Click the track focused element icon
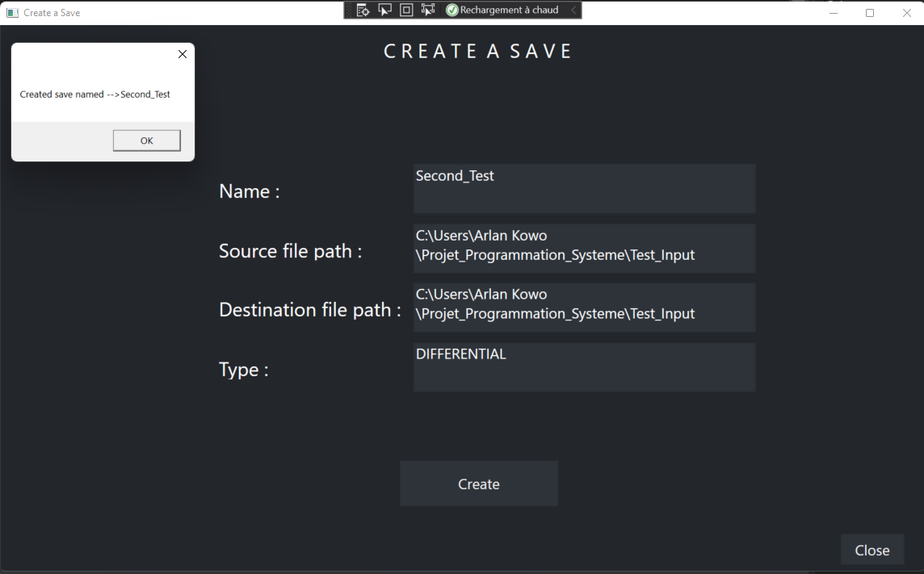 pyautogui.click(x=428, y=10)
